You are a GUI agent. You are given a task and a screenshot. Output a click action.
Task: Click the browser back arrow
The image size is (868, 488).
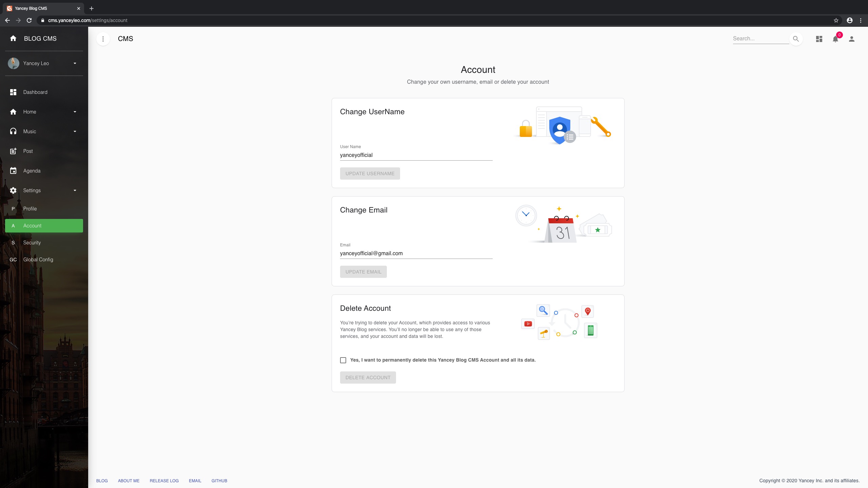coord(7,20)
